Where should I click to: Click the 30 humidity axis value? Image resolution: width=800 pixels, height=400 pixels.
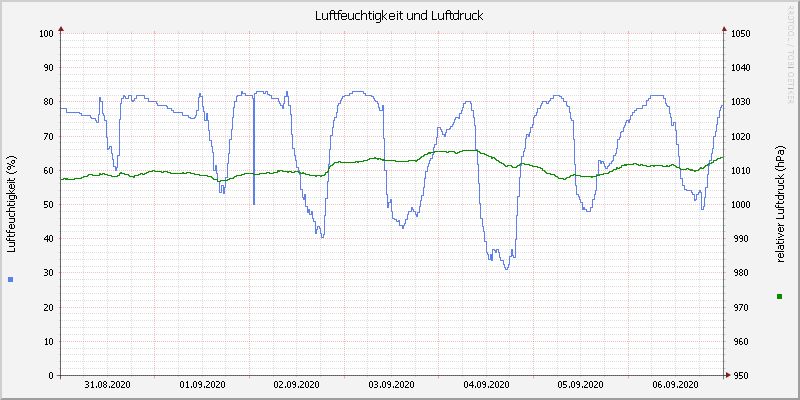click(x=48, y=273)
